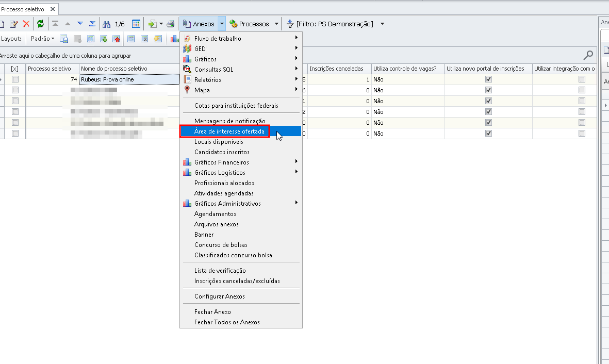This screenshot has height=364, width=609.
Task: Click the Processos gear icon
Action: (x=234, y=24)
